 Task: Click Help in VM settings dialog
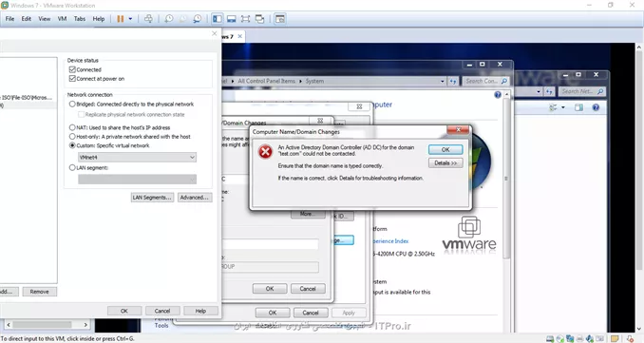click(200, 311)
